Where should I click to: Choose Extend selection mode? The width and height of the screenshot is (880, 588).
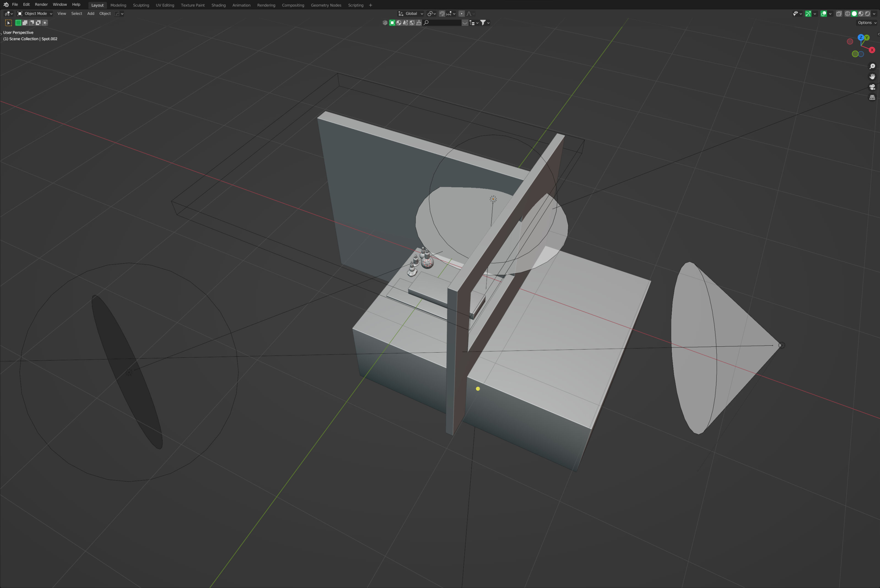click(25, 23)
